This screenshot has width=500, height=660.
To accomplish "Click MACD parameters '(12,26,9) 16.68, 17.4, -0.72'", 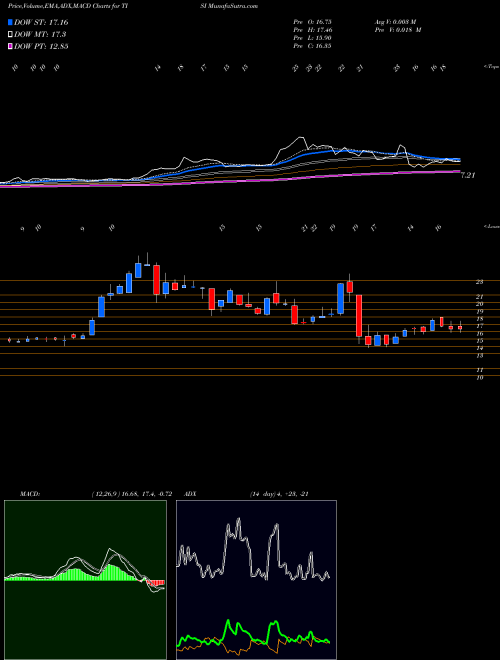I will coord(131,494).
